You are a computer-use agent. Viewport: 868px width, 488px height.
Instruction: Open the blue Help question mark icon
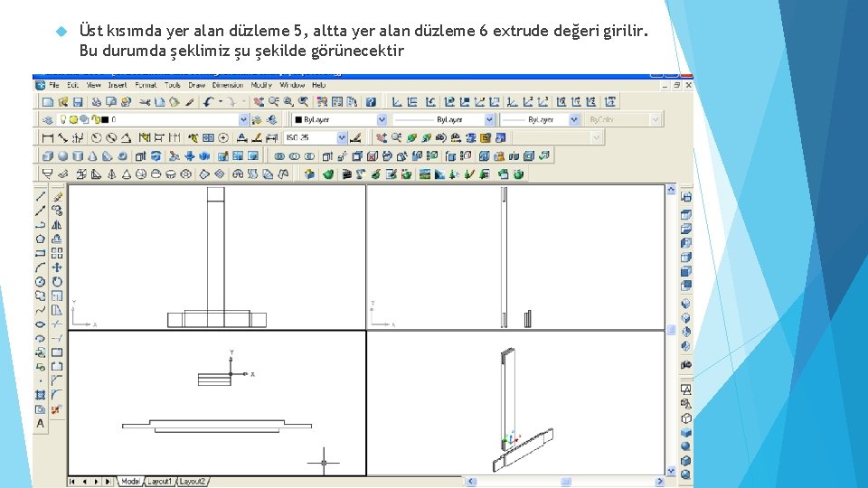pos(371,102)
